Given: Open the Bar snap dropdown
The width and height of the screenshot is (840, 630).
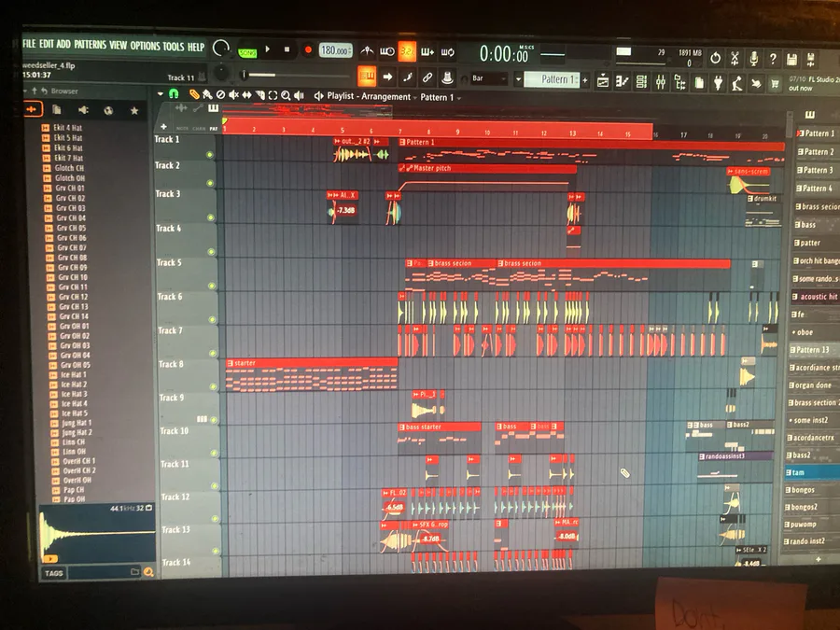Looking at the screenshot, I should pos(488,78).
